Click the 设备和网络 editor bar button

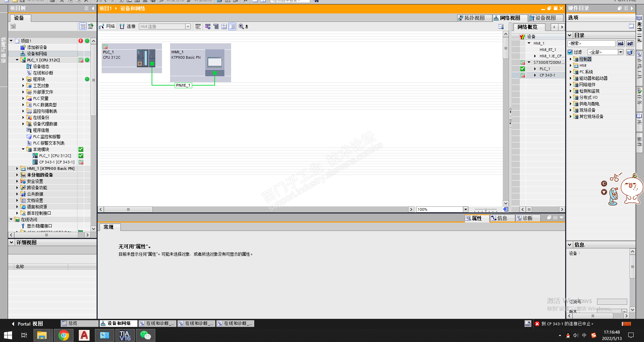pyautogui.click(x=118, y=324)
